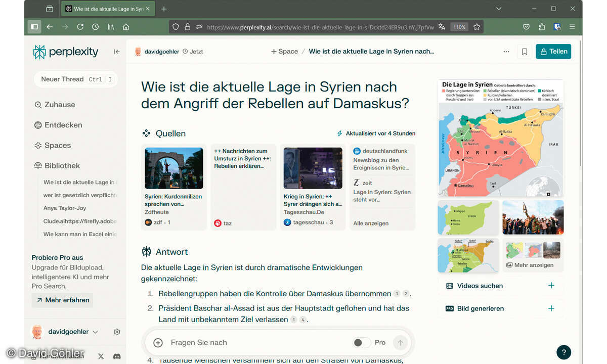Open the Pocket save icon in toolbar
This screenshot has height=364, width=607.
[527, 27]
